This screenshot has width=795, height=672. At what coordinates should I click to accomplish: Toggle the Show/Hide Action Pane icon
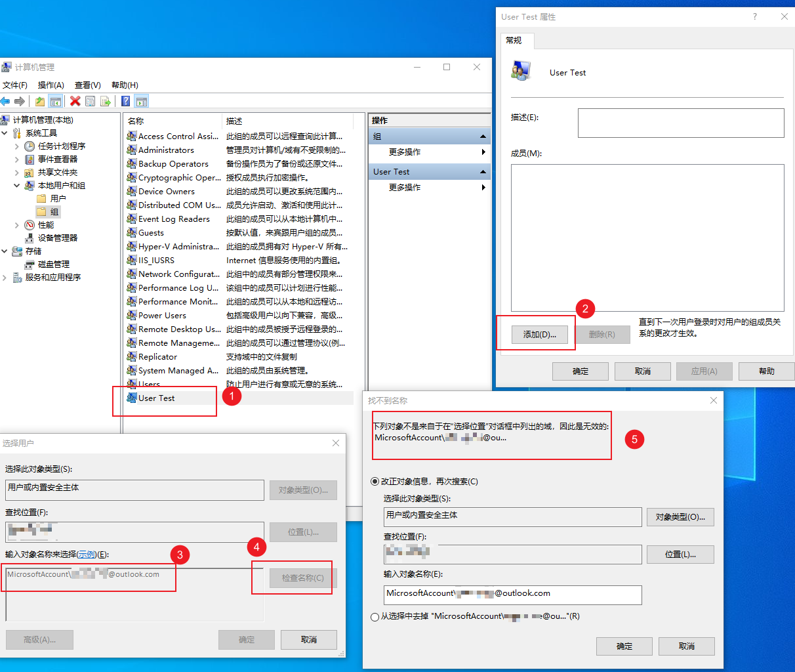point(142,101)
